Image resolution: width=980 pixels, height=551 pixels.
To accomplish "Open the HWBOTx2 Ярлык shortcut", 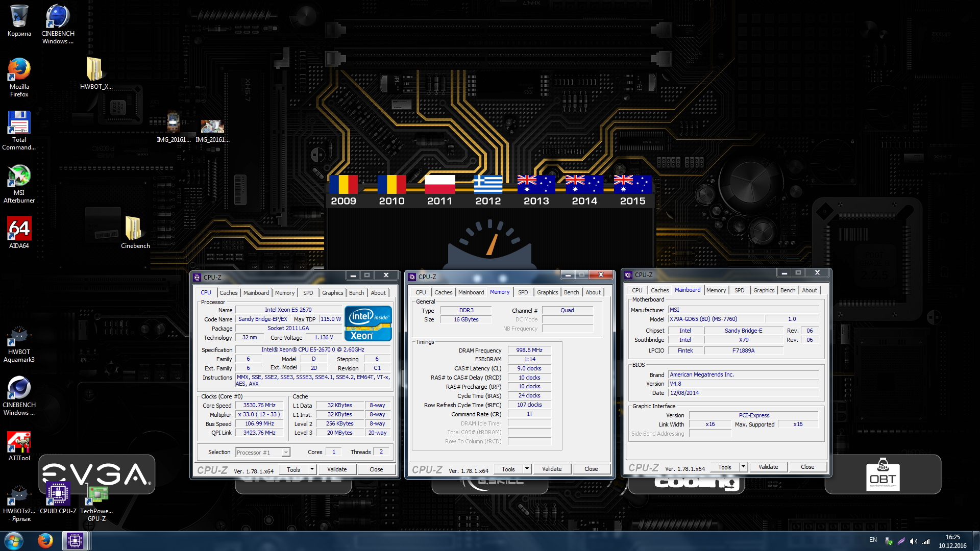I will coord(19,503).
